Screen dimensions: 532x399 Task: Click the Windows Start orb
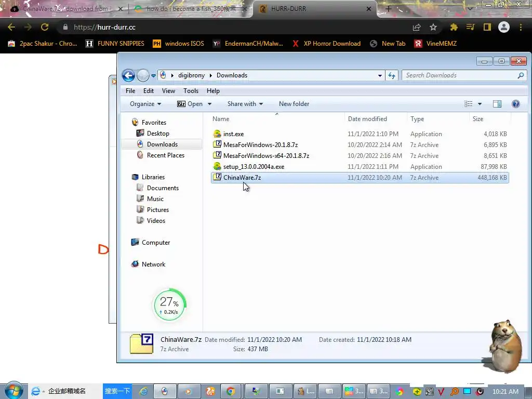tap(14, 391)
